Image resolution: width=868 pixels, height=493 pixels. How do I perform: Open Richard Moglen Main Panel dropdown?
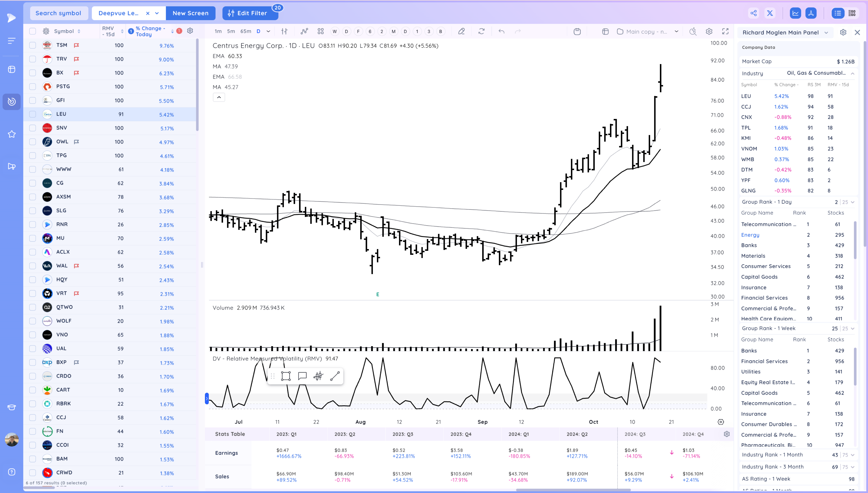(x=785, y=33)
